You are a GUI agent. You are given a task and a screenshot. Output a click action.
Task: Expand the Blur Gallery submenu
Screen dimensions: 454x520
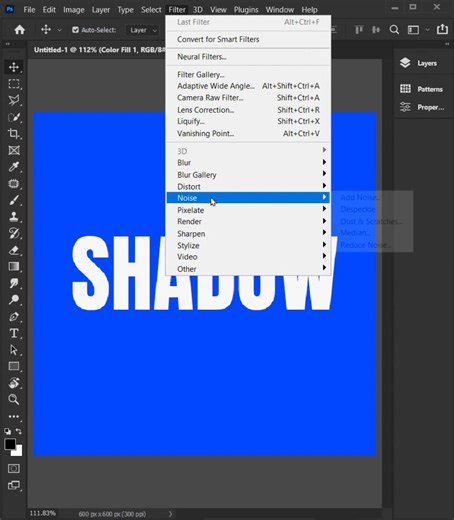coord(248,174)
